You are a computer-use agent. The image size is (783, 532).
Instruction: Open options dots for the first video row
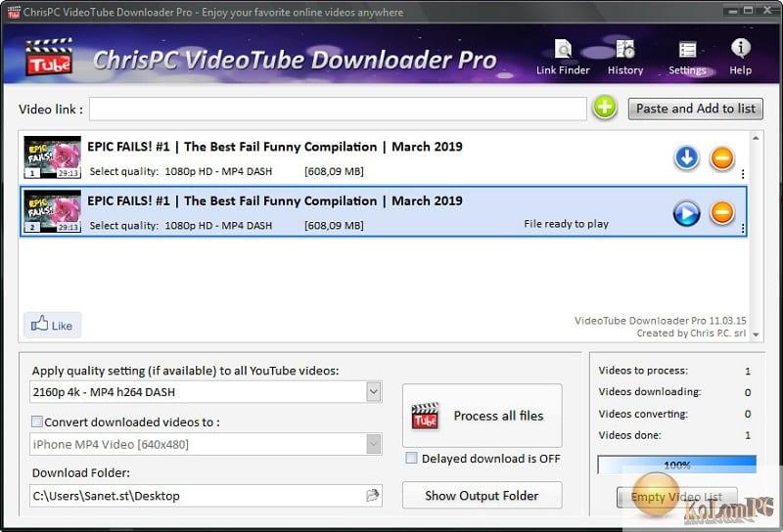click(743, 174)
